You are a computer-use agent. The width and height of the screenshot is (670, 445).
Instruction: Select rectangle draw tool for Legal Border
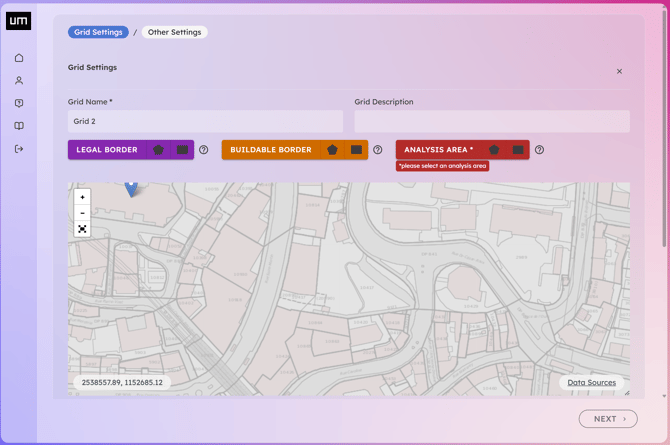pos(182,150)
